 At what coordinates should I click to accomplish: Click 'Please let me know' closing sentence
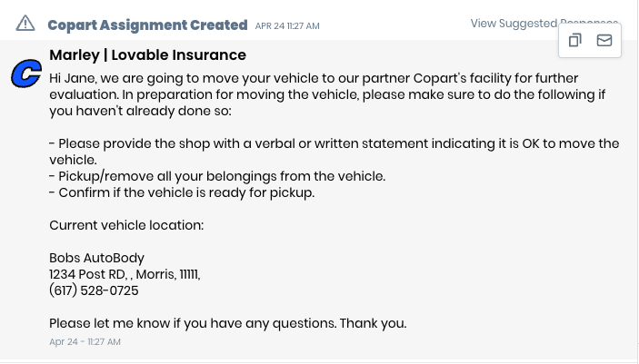(x=227, y=323)
